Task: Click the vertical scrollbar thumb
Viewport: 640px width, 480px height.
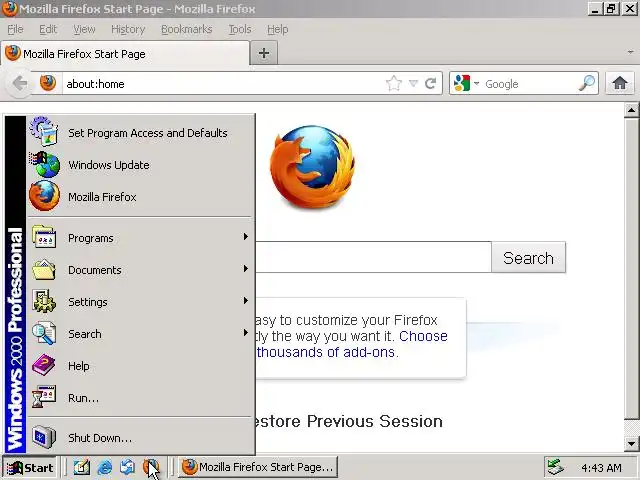Action: point(631,268)
